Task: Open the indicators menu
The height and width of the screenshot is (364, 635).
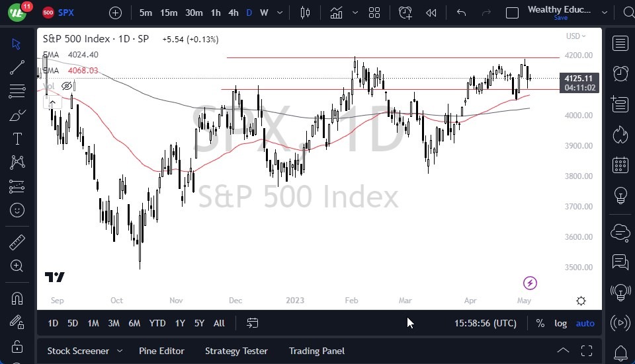Action: [336, 13]
